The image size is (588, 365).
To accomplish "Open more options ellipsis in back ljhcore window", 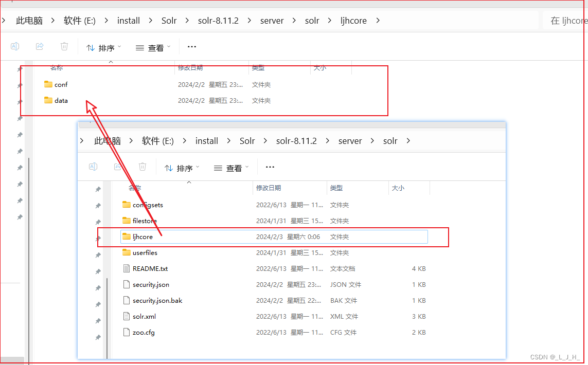I will click(191, 47).
